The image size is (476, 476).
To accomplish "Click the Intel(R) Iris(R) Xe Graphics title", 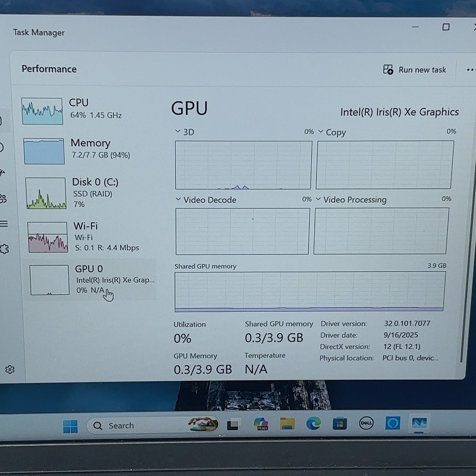I will pyautogui.click(x=399, y=112).
